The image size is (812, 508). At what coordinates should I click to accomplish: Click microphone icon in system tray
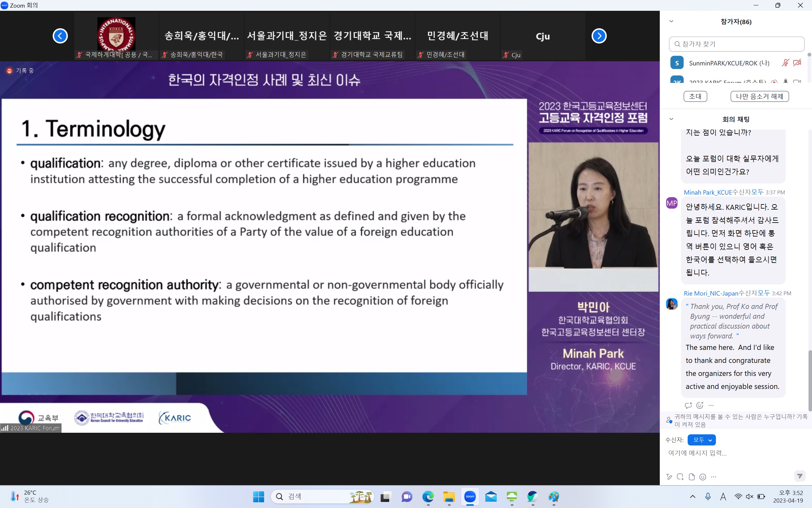708,497
